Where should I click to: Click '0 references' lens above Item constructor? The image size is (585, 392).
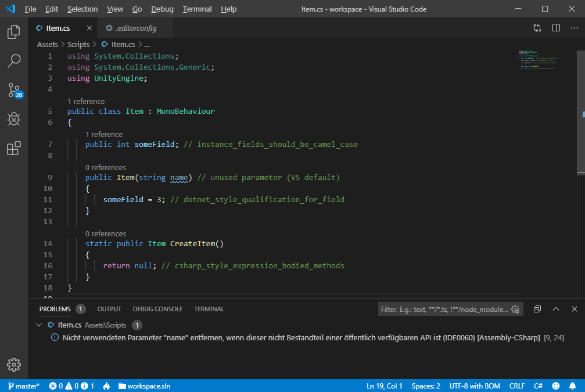click(106, 168)
